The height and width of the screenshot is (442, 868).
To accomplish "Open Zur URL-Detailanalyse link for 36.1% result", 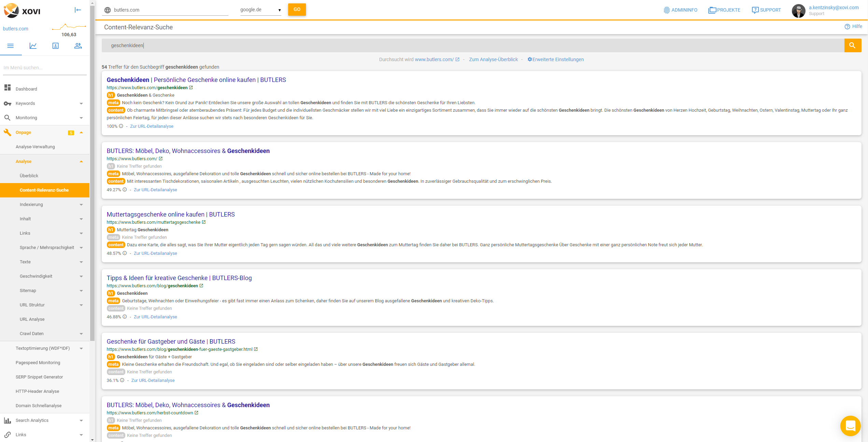I will pyautogui.click(x=153, y=381).
